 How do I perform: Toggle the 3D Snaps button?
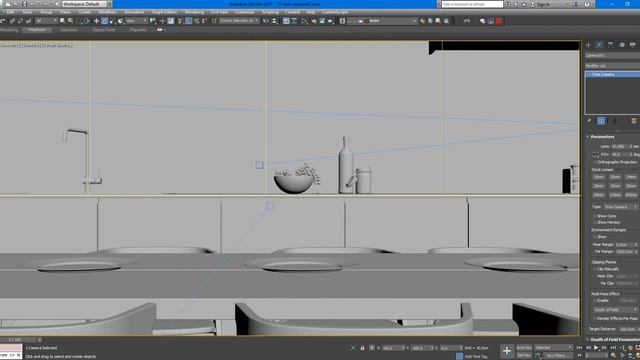point(180,20)
